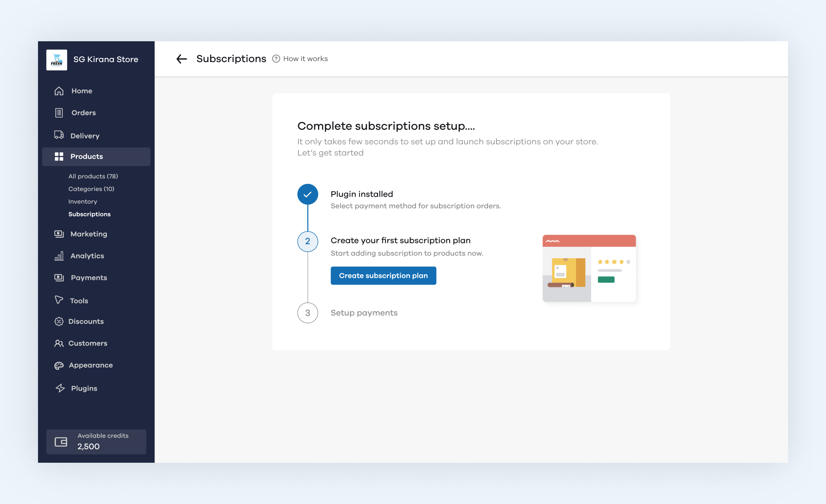Click the Available credits 2,500 card
The image size is (826, 504).
pyautogui.click(x=96, y=442)
